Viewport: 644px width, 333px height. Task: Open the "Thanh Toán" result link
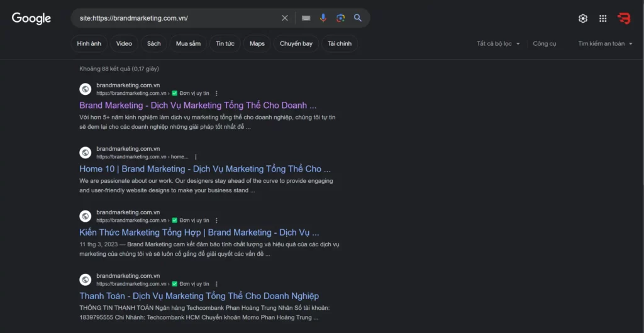point(199,296)
